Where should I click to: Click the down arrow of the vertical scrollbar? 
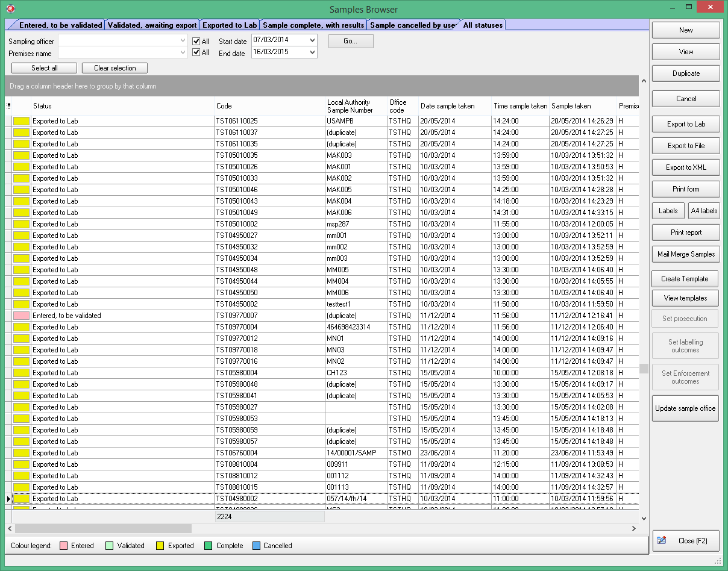pos(644,518)
